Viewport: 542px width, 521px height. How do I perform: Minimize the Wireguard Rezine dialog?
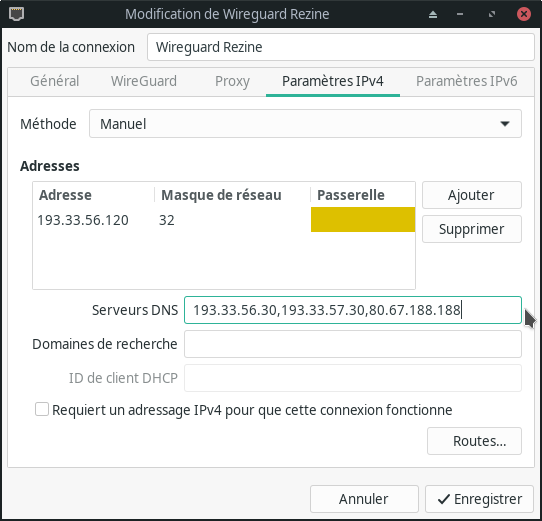tap(460, 14)
